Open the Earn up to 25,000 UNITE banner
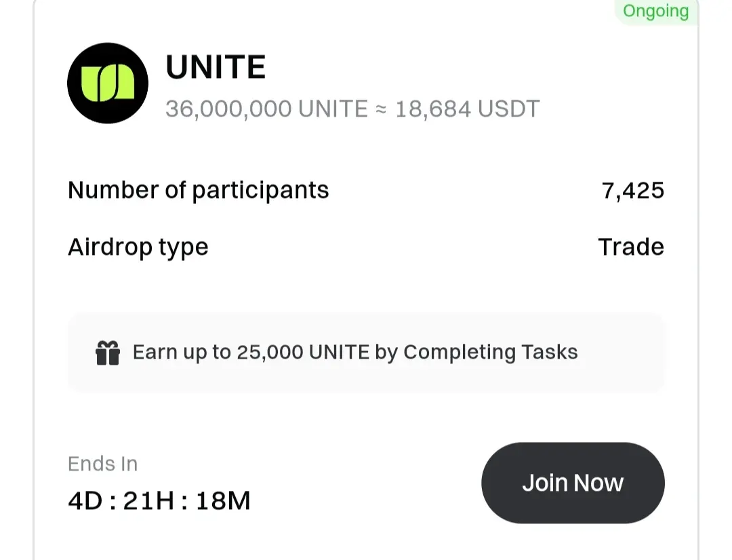This screenshot has height=560, width=732. 366,353
